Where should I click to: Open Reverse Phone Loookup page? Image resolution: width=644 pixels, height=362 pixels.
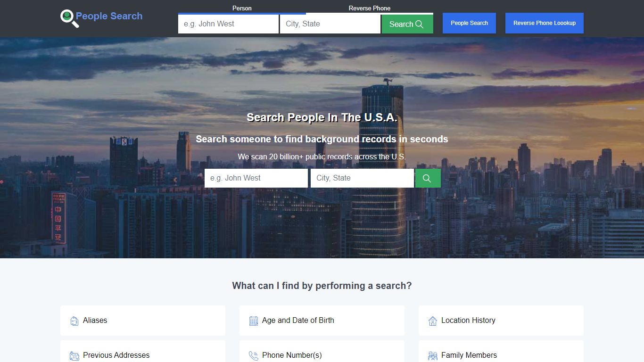coord(544,23)
